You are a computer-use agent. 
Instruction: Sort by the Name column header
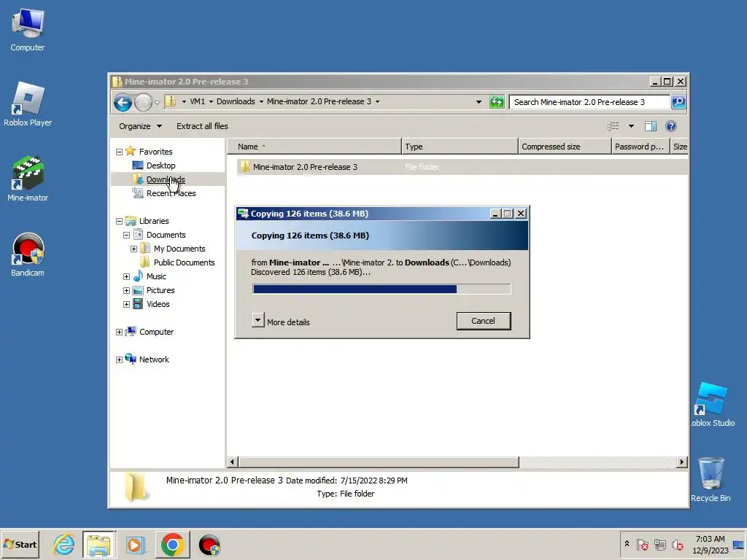(314, 147)
